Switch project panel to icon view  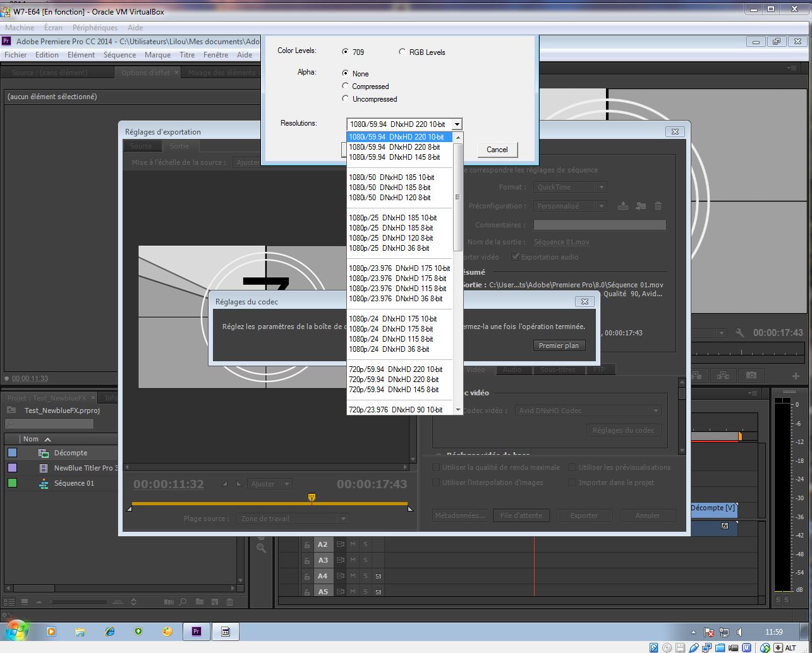[25, 602]
